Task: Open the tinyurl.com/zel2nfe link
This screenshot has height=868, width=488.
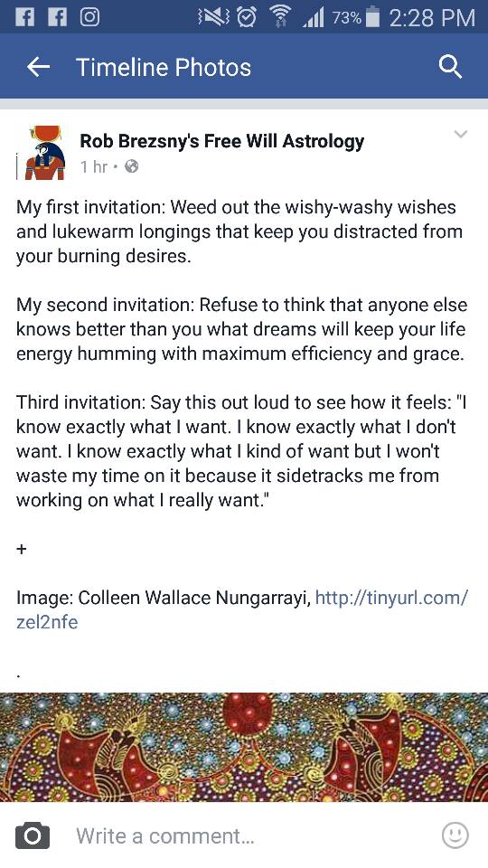Action: point(242,609)
